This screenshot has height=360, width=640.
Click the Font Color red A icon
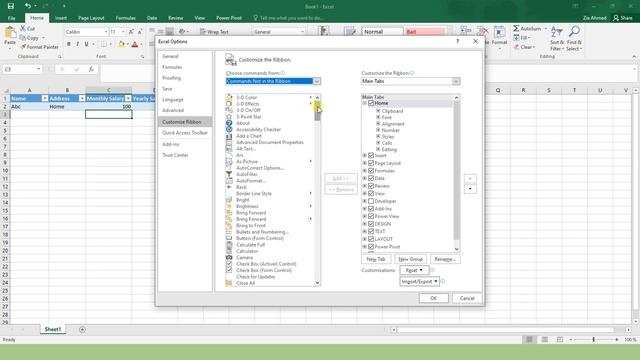pyautogui.click(x=135, y=44)
